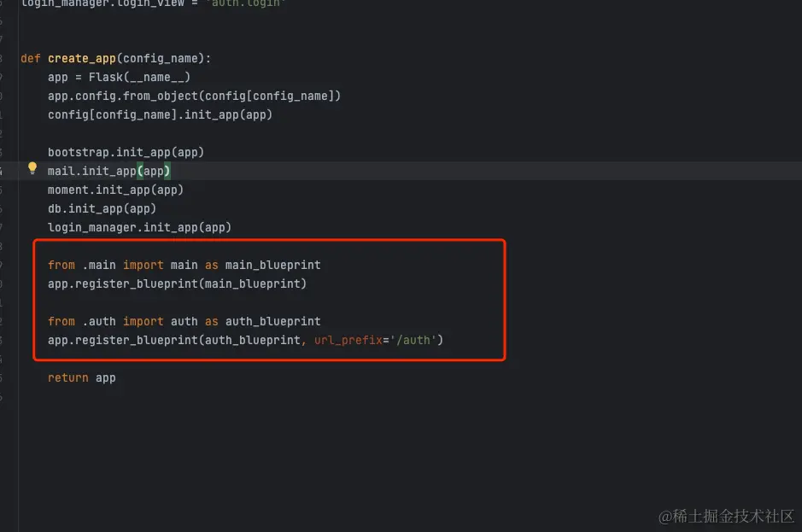Viewport: 802px width, 532px height.
Task: Click 'app.config.from_object(config[config_name])' line
Action: coord(195,96)
